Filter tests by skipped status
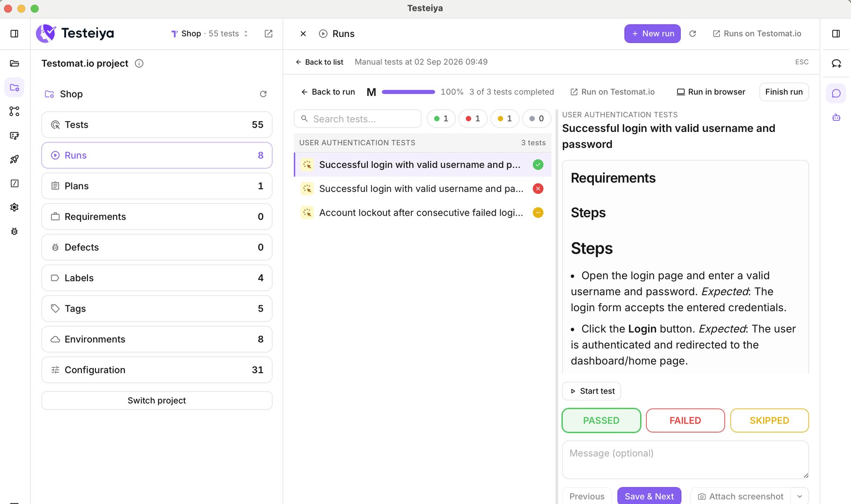 click(504, 119)
